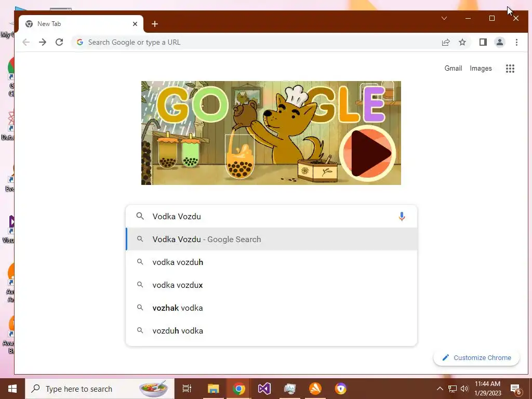Click the Vodka Vozdu search box
Image resolution: width=532 pixels, height=399 pixels.
click(x=271, y=216)
